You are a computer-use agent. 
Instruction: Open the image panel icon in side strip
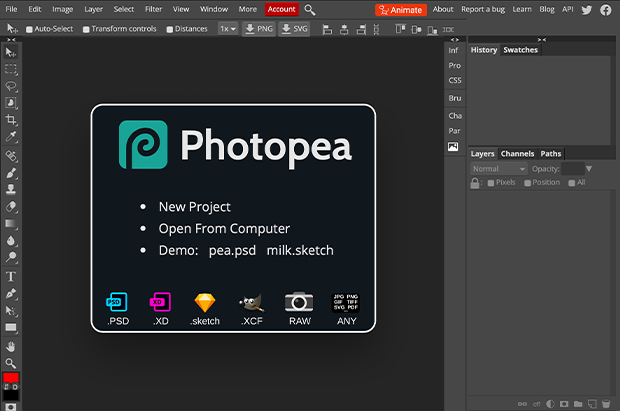point(453,147)
